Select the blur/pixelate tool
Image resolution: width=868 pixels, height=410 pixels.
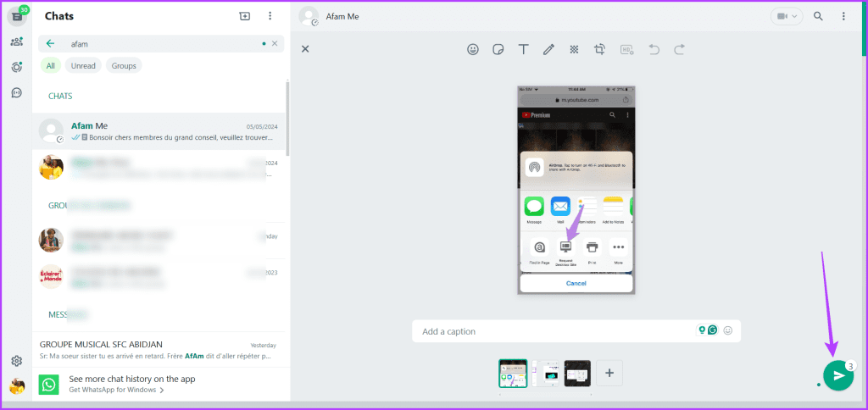574,49
